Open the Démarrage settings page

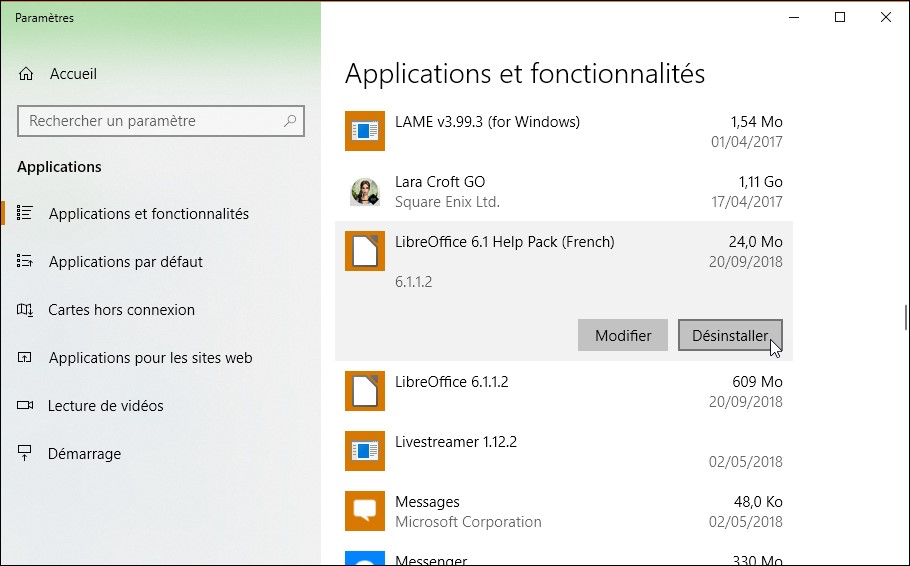84,454
